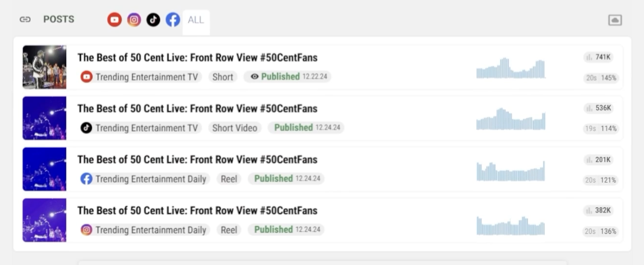Viewport: 644px width, 265px height.
Task: Click the retention chart of the 536K post
Action: (x=510, y=119)
